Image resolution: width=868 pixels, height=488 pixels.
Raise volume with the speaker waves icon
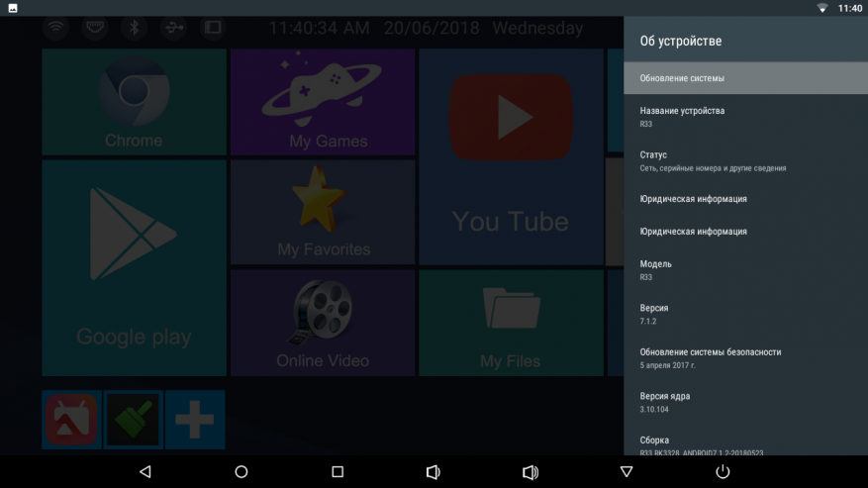pyautogui.click(x=530, y=472)
